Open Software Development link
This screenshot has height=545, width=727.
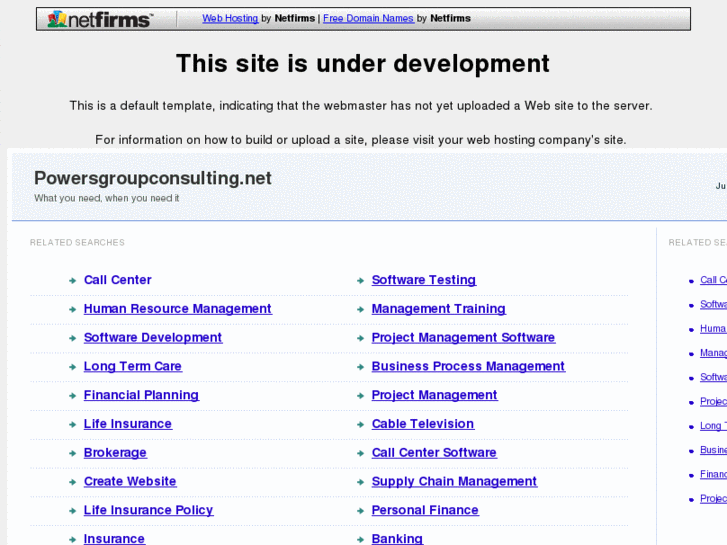153,337
